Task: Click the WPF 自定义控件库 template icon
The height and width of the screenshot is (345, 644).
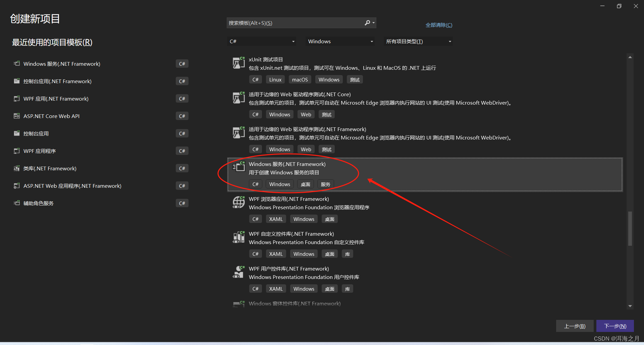Action: point(238,237)
